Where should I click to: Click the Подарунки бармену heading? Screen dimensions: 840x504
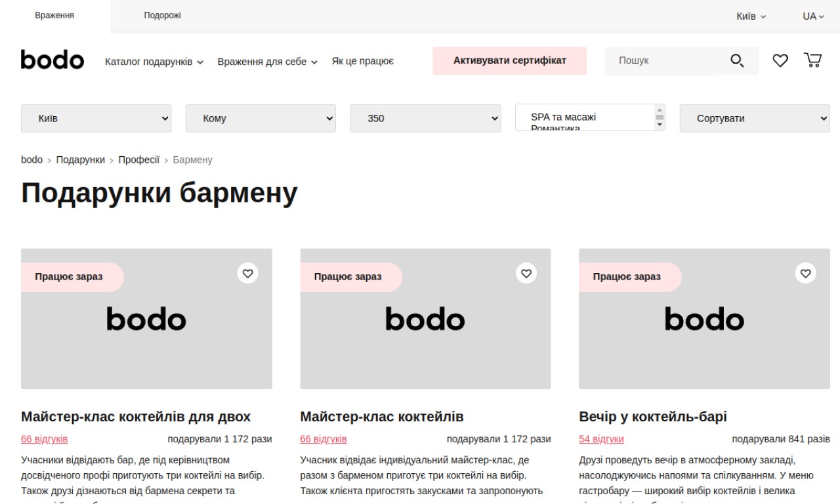coord(159,193)
